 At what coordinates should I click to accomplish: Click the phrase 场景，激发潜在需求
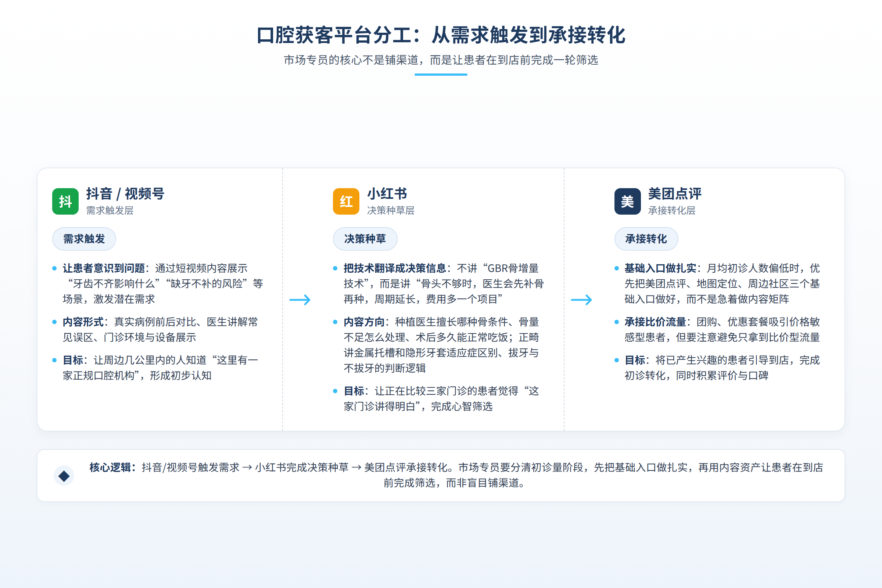109,299
